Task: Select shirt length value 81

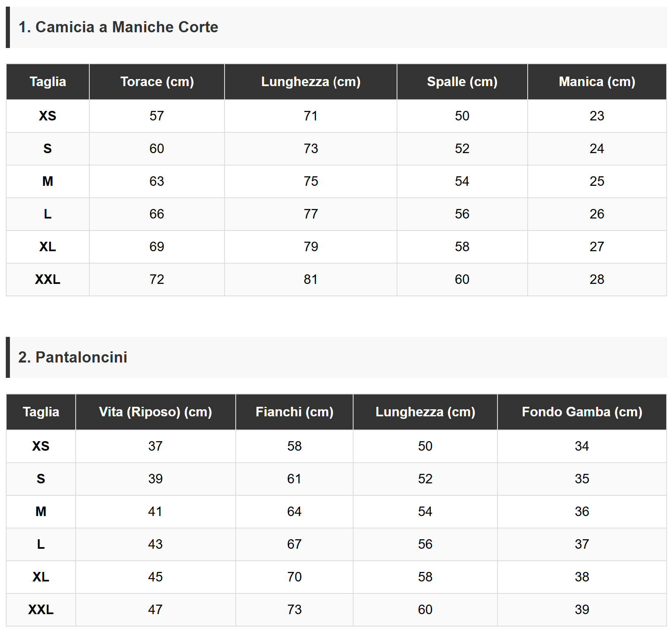Action: point(311,279)
